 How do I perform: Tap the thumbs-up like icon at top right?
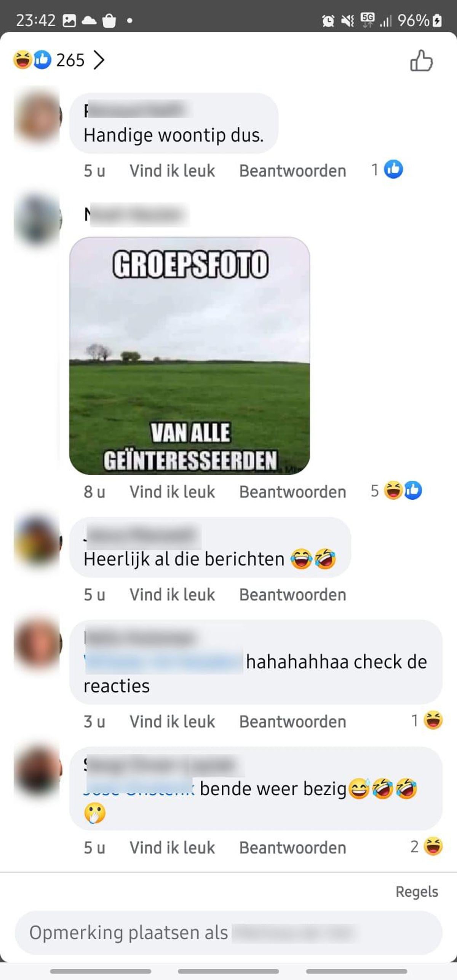click(421, 61)
